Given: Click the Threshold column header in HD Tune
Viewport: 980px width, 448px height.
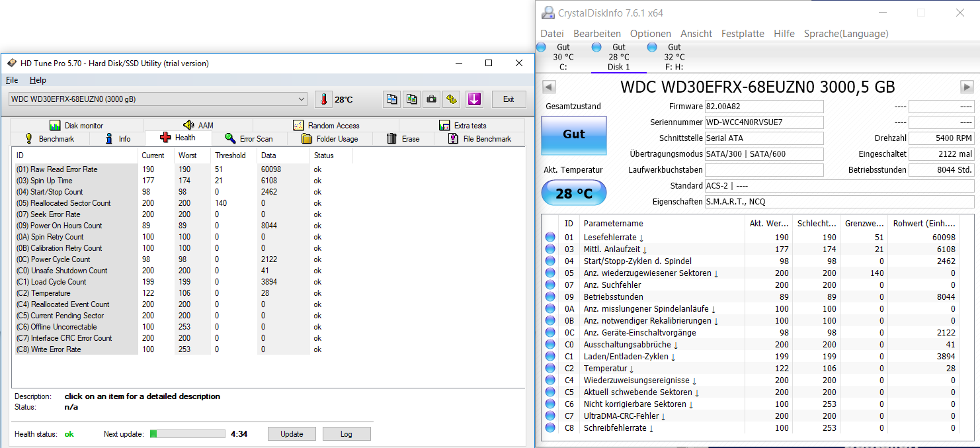Looking at the screenshot, I should tap(233, 156).
